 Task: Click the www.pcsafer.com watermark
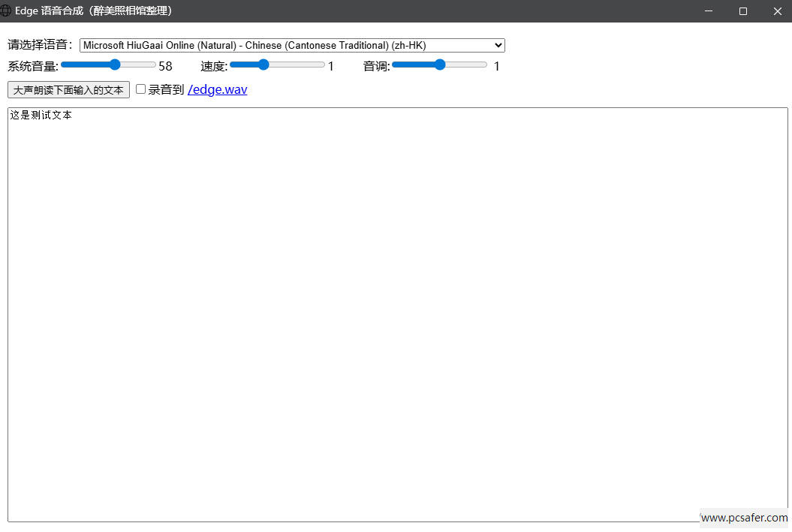click(744, 518)
